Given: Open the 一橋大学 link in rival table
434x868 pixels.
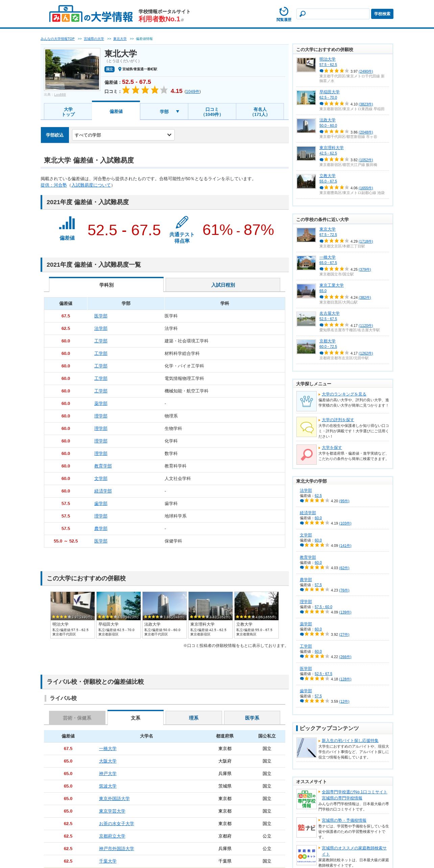Looking at the screenshot, I should tap(108, 749).
